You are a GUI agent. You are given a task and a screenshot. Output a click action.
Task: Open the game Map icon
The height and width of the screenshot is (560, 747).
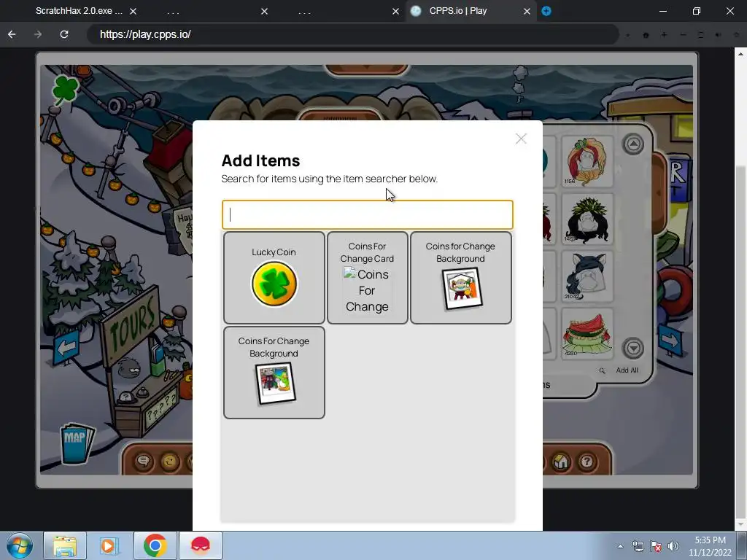click(76, 443)
